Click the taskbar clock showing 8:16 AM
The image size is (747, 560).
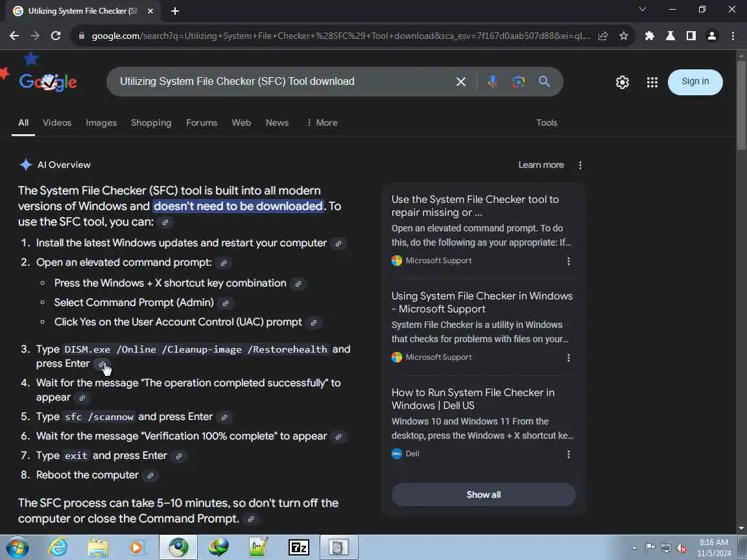pos(714,548)
